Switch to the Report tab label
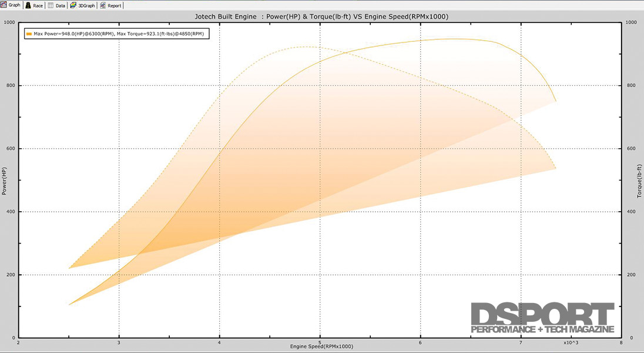644x353 pixels. [115, 5]
